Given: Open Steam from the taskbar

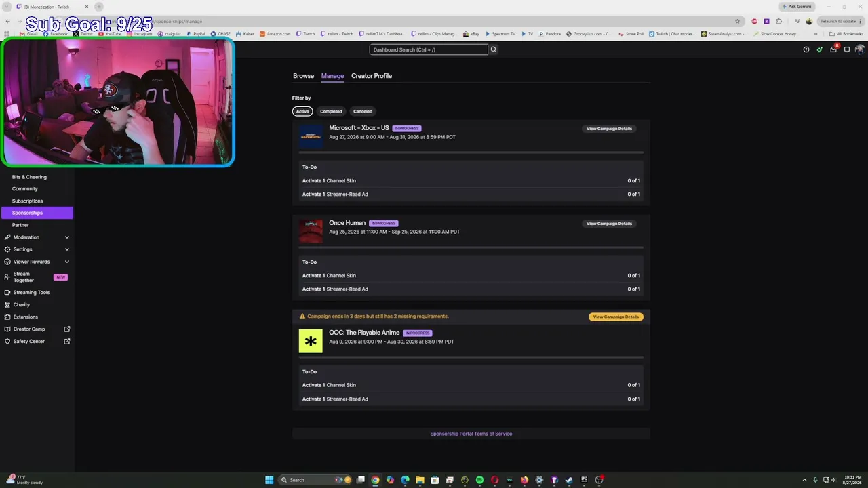Looking at the screenshot, I should [x=569, y=480].
